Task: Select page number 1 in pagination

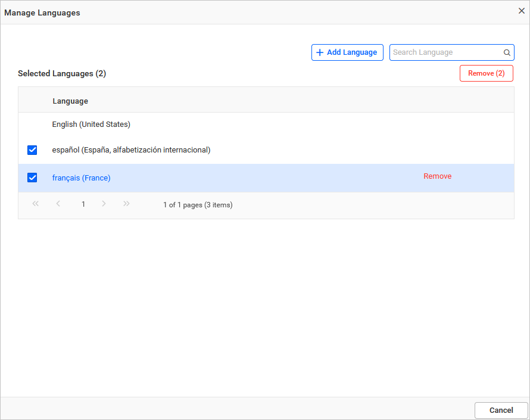Action: (83, 204)
